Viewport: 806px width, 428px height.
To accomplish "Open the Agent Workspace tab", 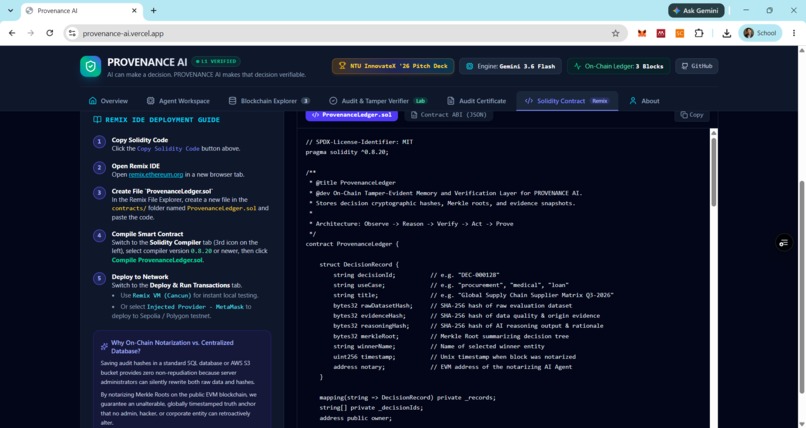I will (x=178, y=101).
